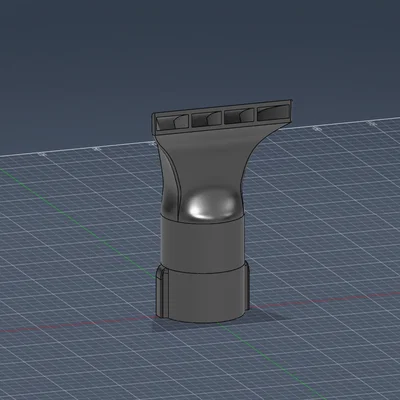This screenshot has height=400, width=400.
Task: Pick the smooth cylindrical middle section
Action: [203, 243]
